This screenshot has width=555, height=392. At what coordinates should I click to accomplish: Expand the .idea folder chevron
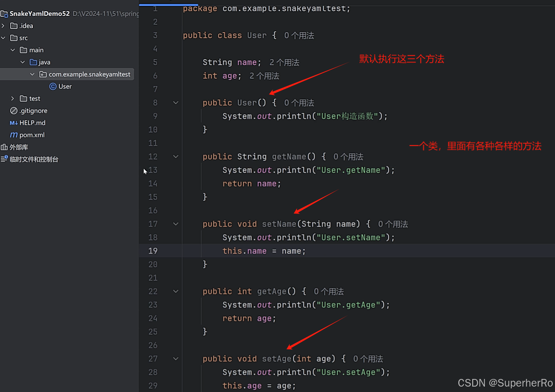(x=3, y=26)
